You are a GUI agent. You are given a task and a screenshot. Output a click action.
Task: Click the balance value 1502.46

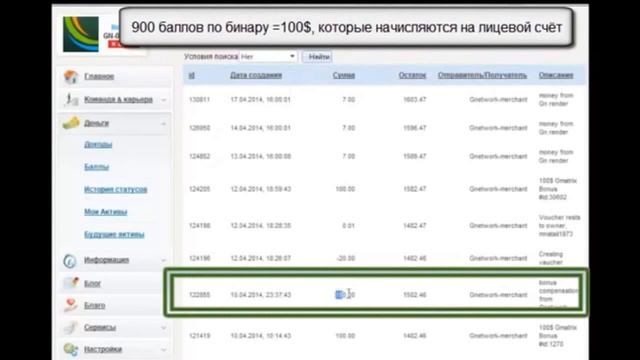click(x=415, y=295)
